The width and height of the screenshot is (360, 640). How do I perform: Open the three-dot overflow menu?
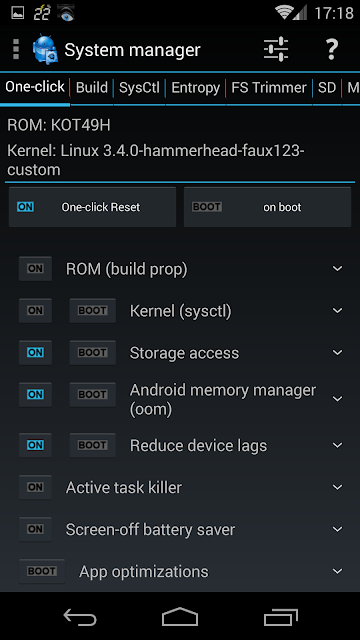[x=16, y=50]
